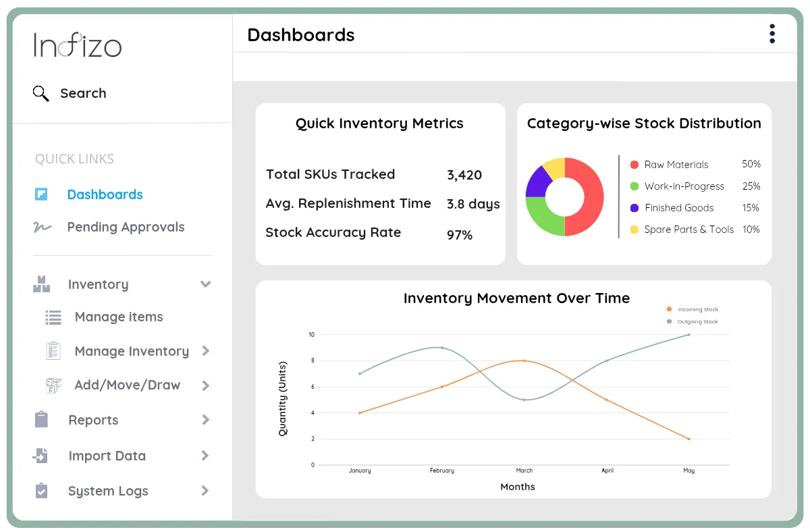
Task: Click the Pending Approvals squiggle icon
Action: [x=42, y=228]
